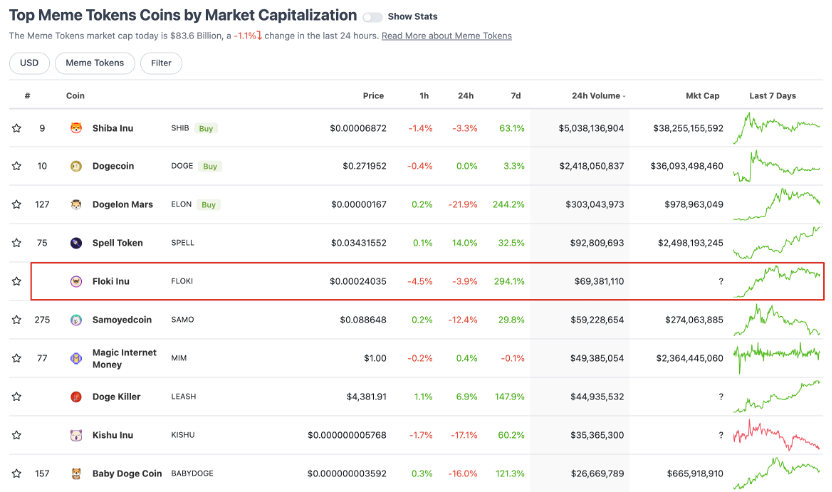Open the Filter options

pyautogui.click(x=161, y=63)
